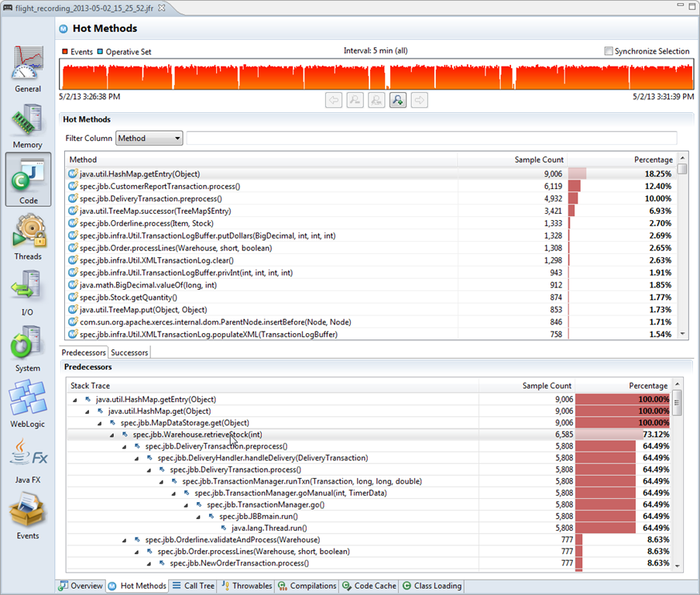Collapse TransactionManager.goManual tree node
This screenshot has height=595, width=700.
point(173,494)
